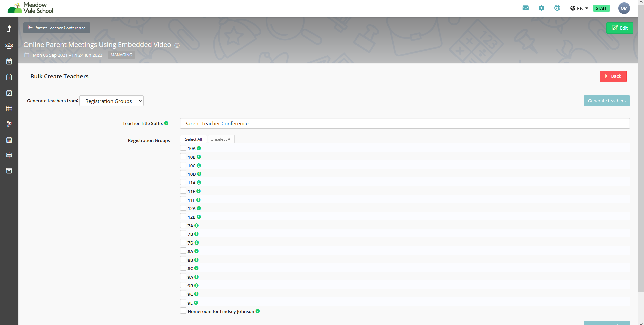Click the table grid sidebar icon
The image size is (644, 325).
point(9,108)
